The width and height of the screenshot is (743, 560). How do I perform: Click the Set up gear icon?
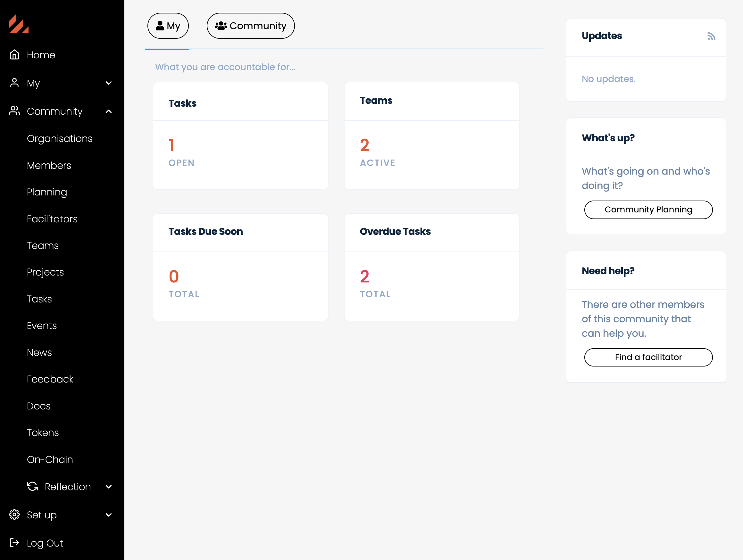14,515
